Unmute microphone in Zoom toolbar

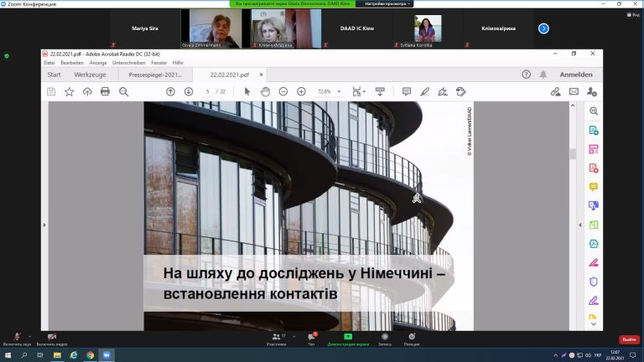tap(17, 338)
